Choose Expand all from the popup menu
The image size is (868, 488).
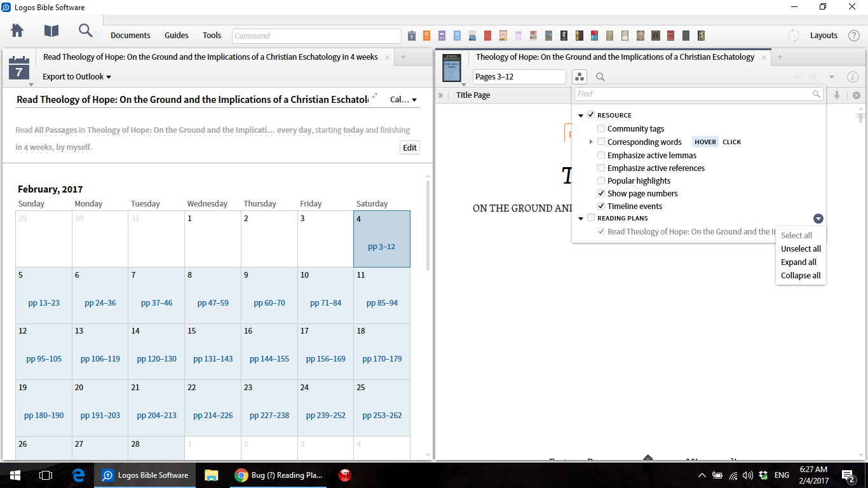point(799,262)
